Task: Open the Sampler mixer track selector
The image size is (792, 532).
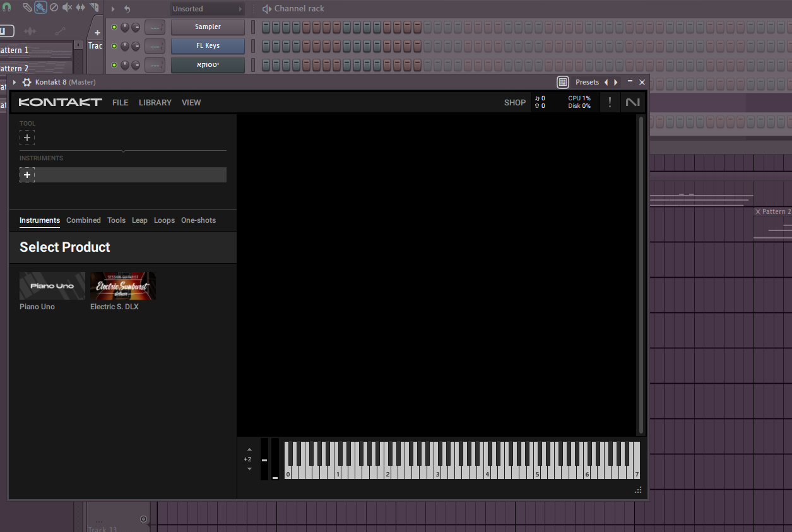Action: pos(155,27)
